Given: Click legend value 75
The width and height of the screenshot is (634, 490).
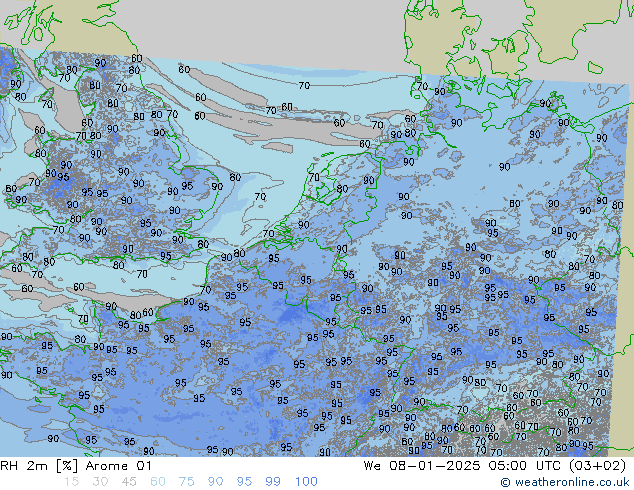Looking at the screenshot, I should click(186, 482).
